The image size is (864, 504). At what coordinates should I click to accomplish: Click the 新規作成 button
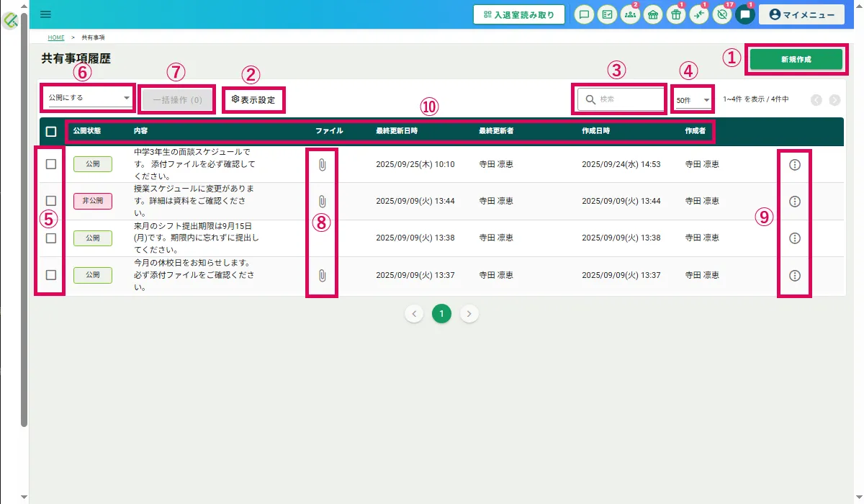click(x=796, y=60)
